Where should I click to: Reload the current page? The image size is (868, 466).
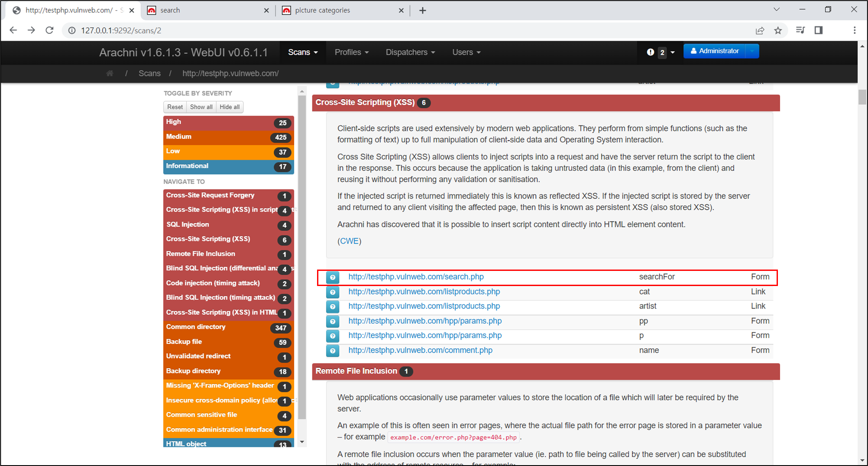coord(49,30)
